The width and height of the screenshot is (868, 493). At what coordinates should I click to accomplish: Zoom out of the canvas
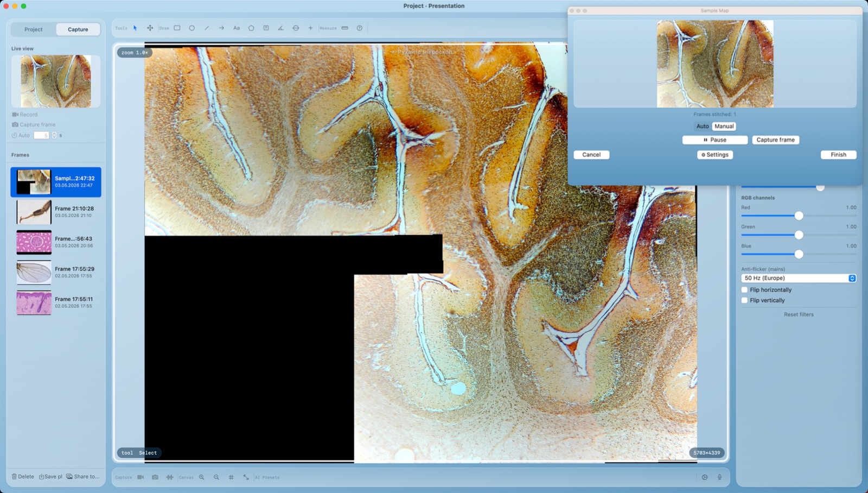216,477
